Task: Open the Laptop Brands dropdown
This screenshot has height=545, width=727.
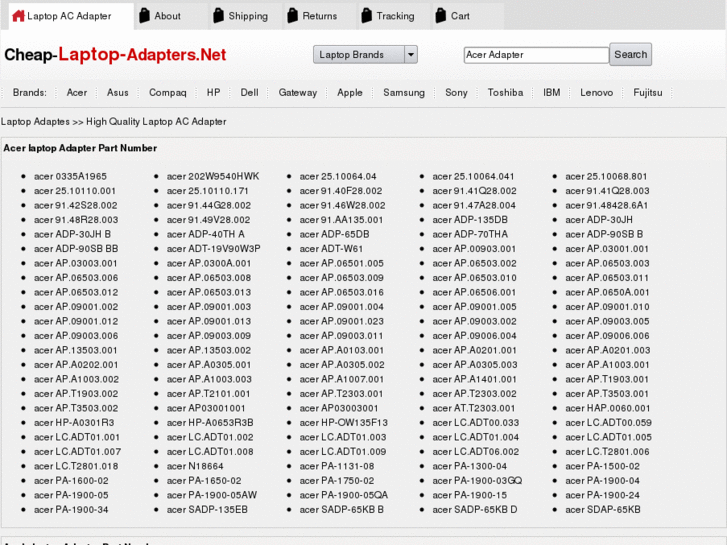Action: pos(365,55)
